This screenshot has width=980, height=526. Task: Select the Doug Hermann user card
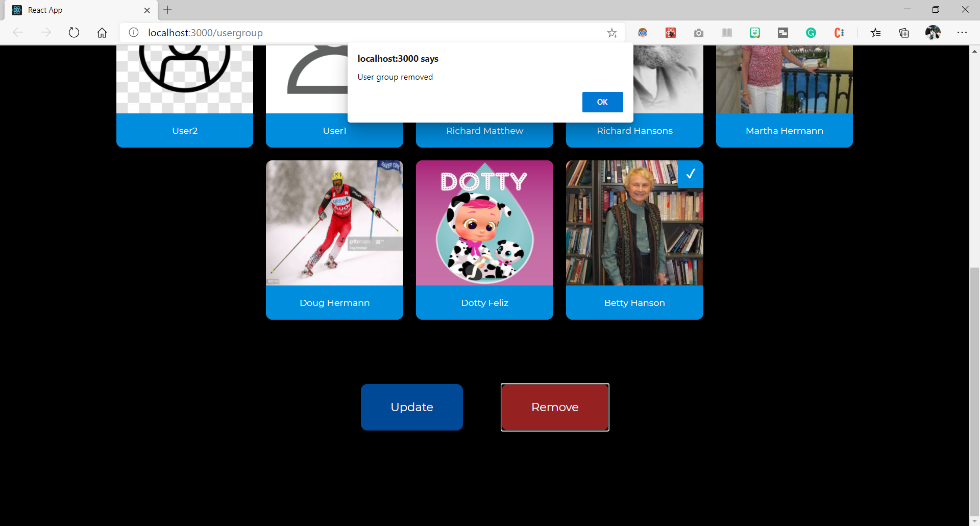(334, 240)
